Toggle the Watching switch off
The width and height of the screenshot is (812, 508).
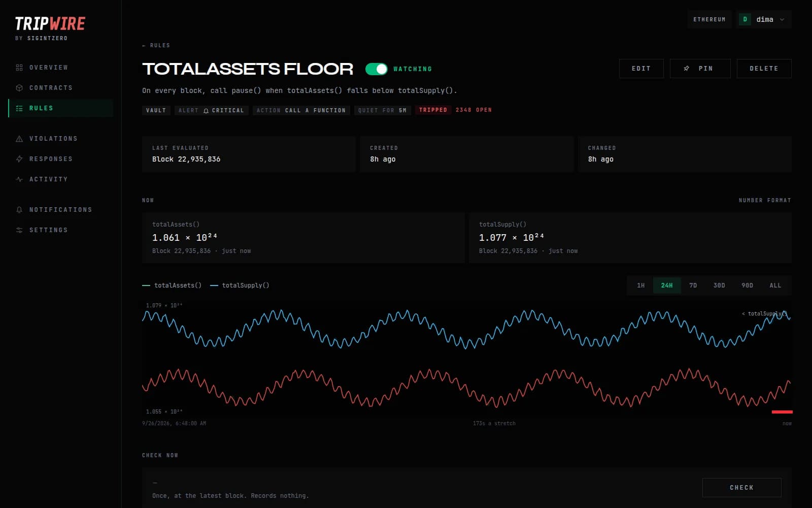376,69
